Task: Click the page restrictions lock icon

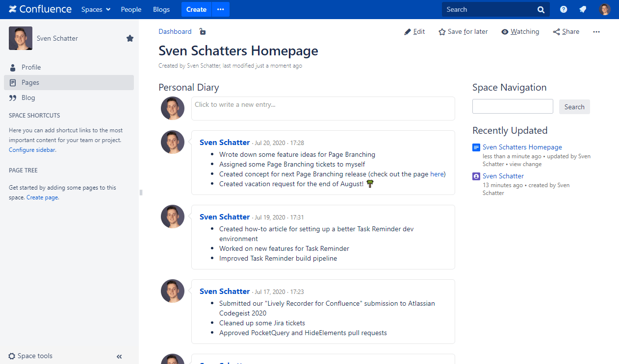Action: 203,31
